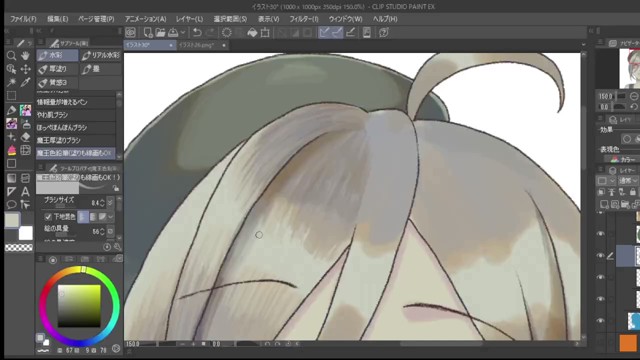Select the Gradient tool
The image size is (640, 360).
pos(11,178)
